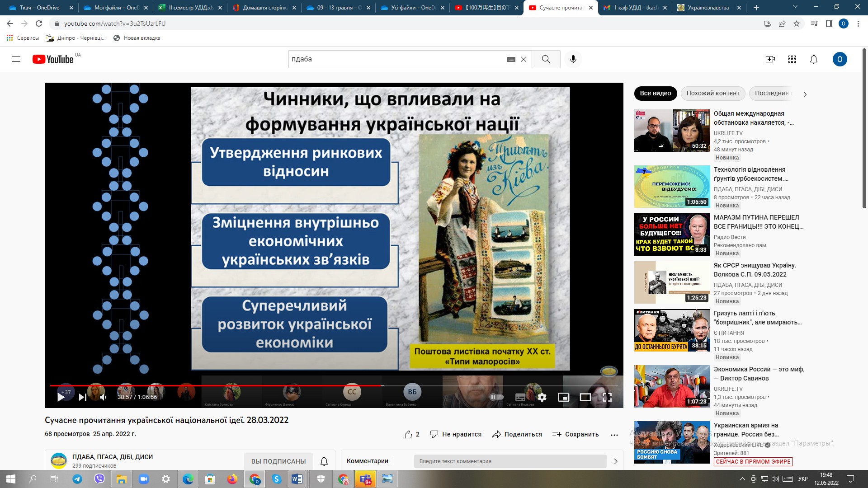
Task: Open the YouTube apps grid icon
Action: 792,59
